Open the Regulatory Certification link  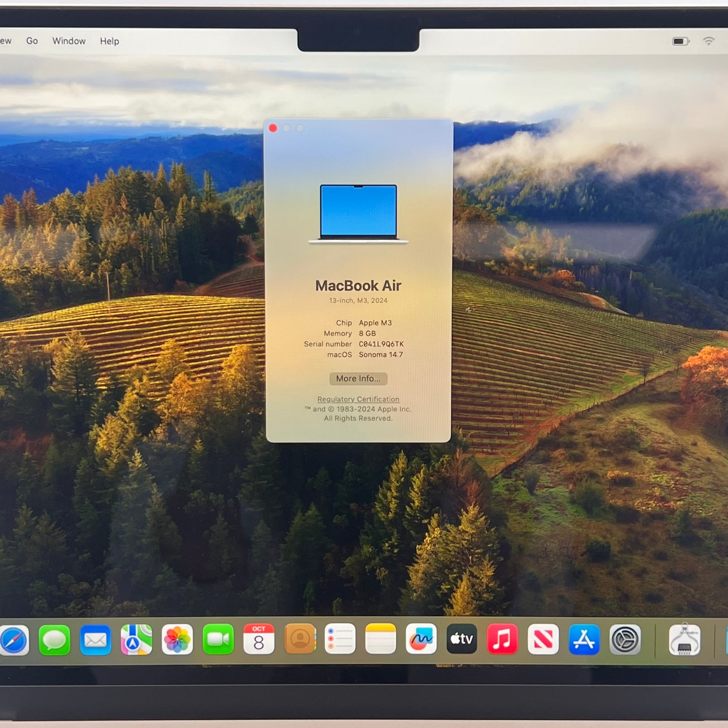point(358,399)
